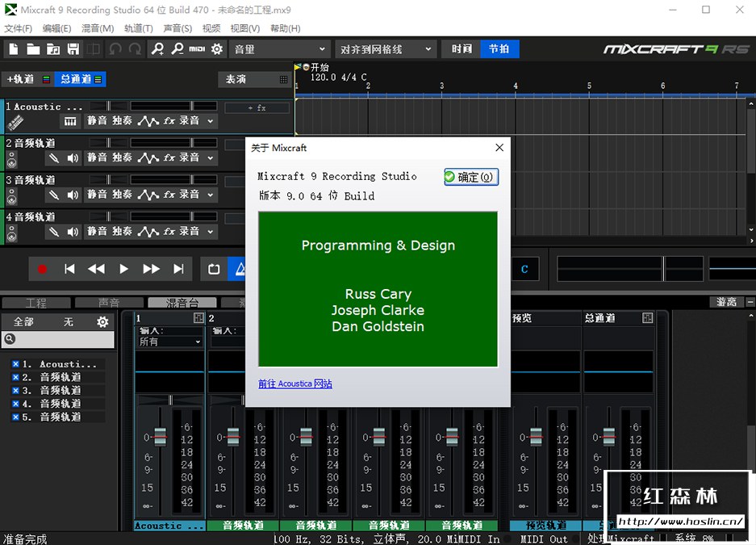Viewport: 756px width, 545px height.
Task: Mute track 1 with 静音
Action: [98, 121]
